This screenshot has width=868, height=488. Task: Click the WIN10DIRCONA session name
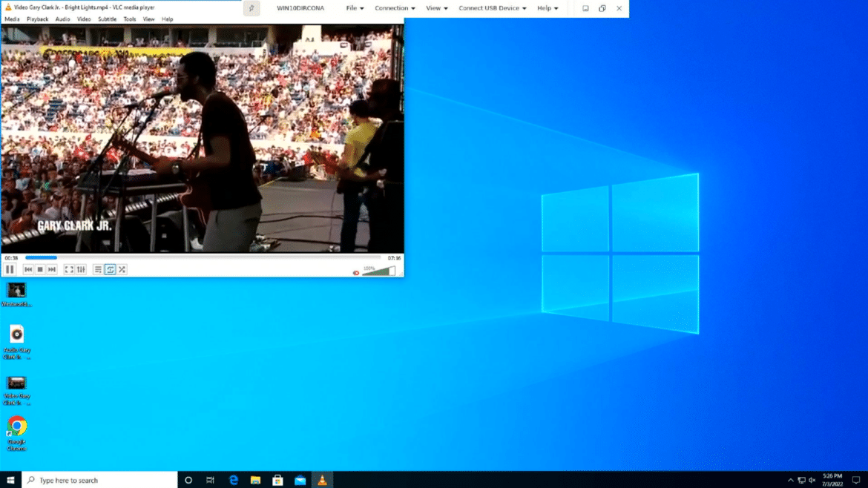pos(300,8)
